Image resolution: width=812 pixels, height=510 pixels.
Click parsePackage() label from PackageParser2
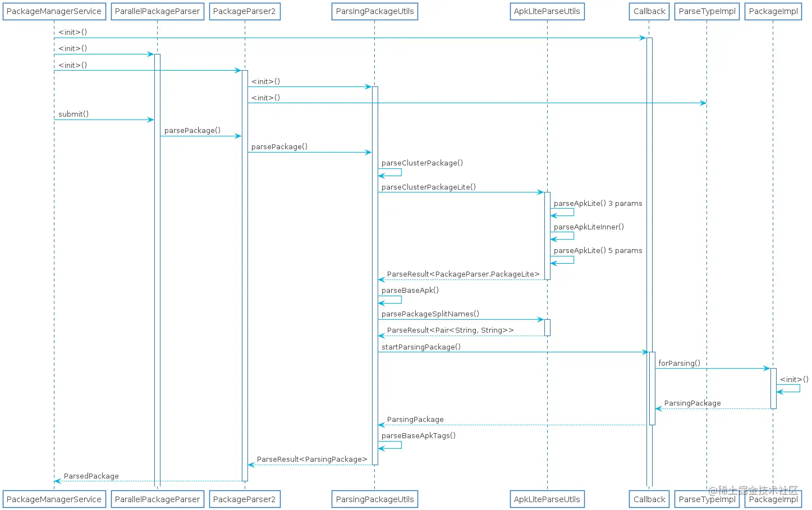[279, 146]
